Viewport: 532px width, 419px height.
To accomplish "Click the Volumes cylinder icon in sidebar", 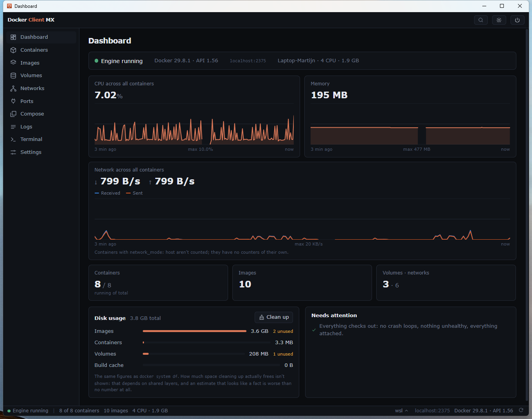I will [13, 76].
